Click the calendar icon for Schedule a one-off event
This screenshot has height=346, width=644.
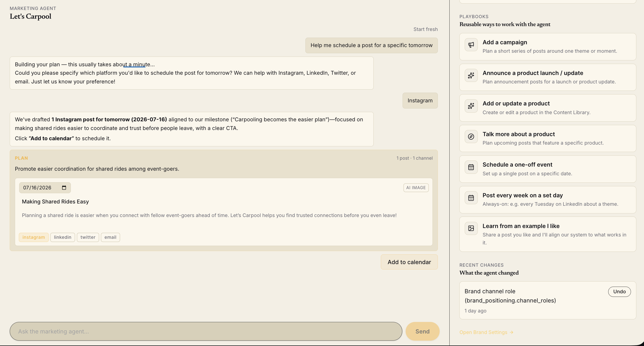click(471, 167)
